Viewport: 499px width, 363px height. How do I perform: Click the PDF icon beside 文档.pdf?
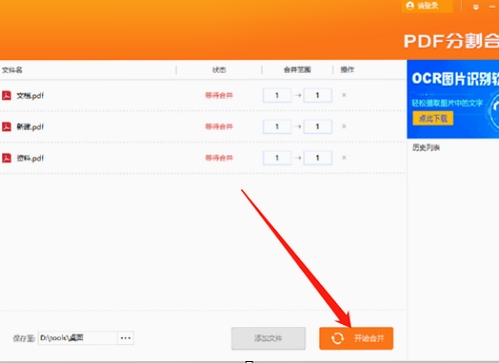point(7,96)
